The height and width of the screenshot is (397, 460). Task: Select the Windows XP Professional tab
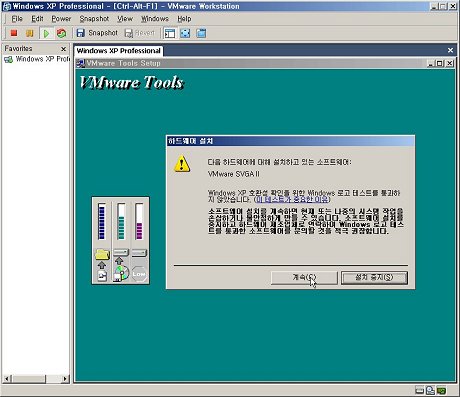[x=118, y=51]
